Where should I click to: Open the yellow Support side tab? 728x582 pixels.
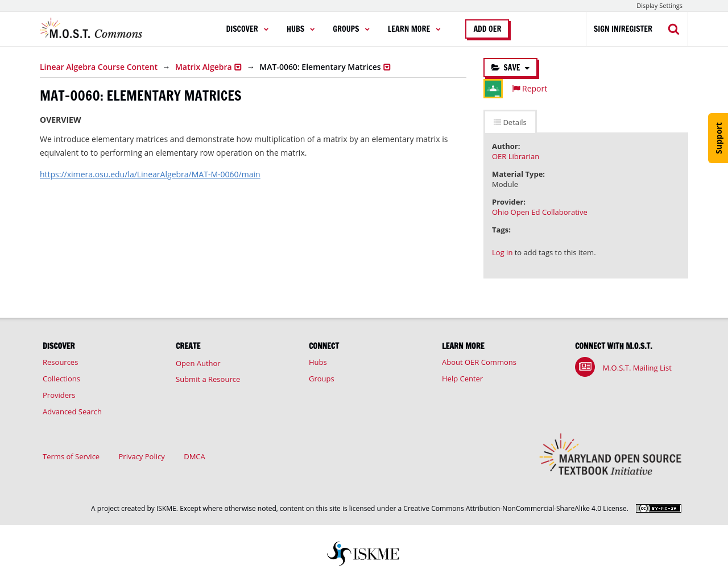(x=718, y=138)
